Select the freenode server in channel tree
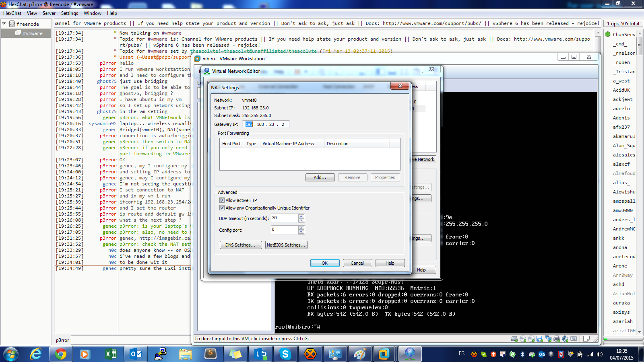This screenshot has width=644, height=362. point(27,24)
